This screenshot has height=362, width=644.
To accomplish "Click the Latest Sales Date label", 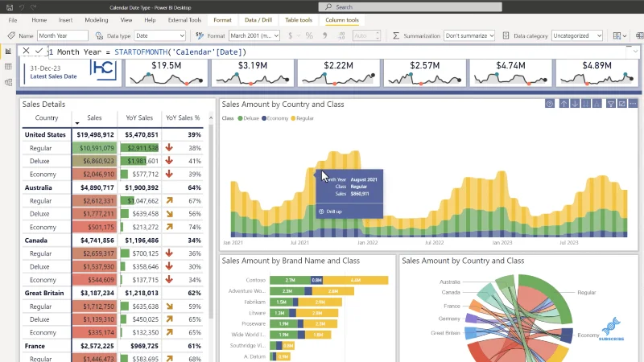I will pyautogui.click(x=53, y=76).
